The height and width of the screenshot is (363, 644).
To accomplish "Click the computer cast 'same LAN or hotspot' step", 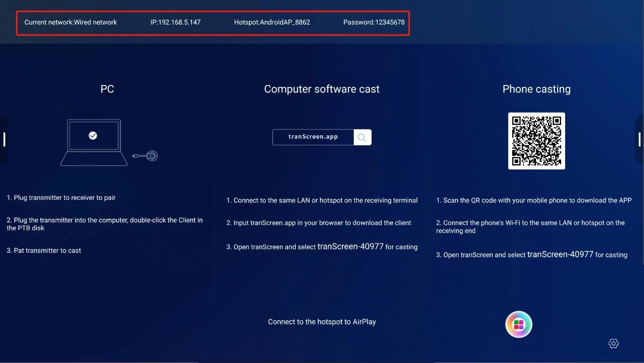I will pos(322,201).
